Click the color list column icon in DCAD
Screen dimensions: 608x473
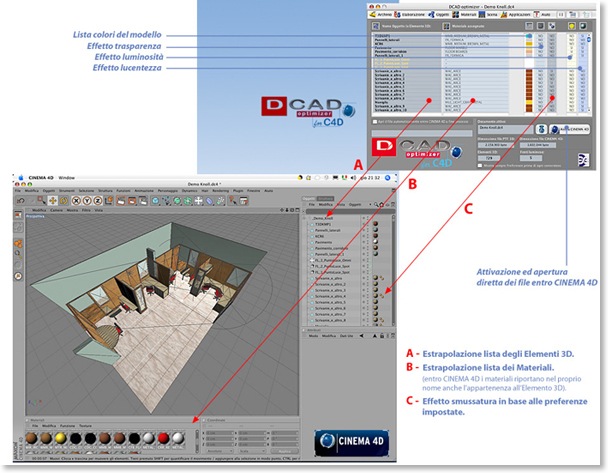[529, 26]
